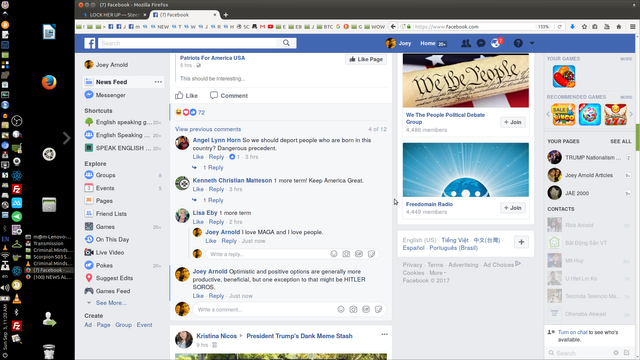Viewport: 640px width, 360px height.
Task: Open Friend Lists in sidebar
Action: 111,214
